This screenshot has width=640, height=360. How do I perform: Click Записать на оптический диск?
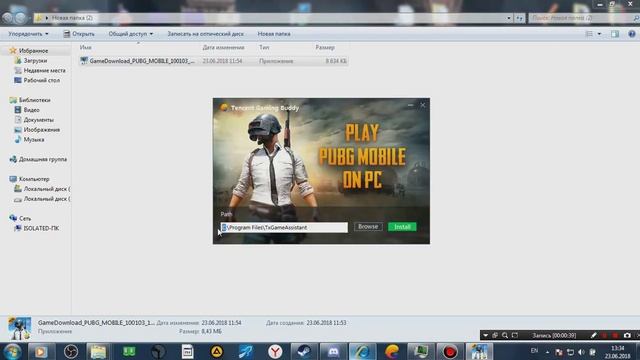205,34
